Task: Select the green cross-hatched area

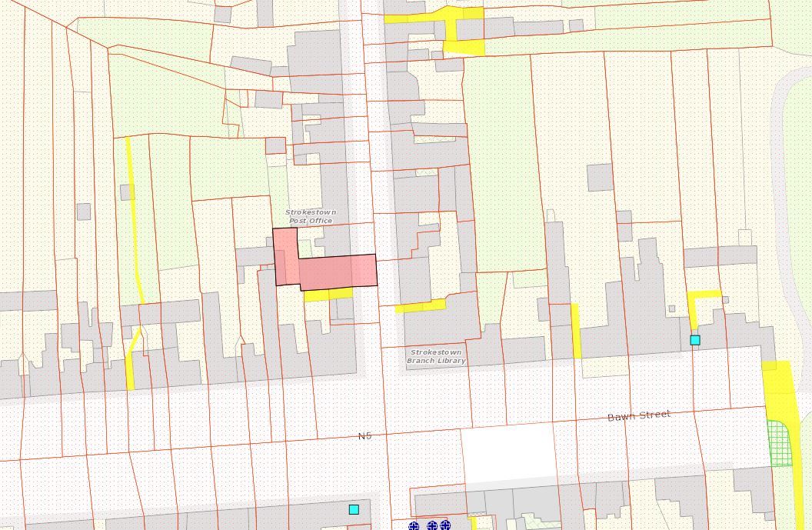Action: click(779, 443)
